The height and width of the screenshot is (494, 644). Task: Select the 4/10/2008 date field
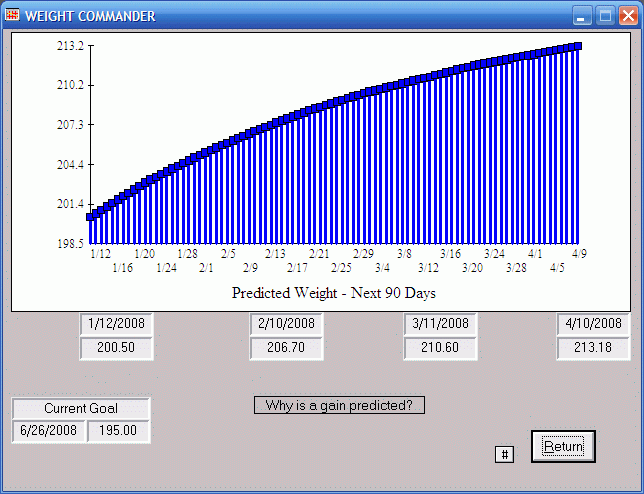(594, 324)
